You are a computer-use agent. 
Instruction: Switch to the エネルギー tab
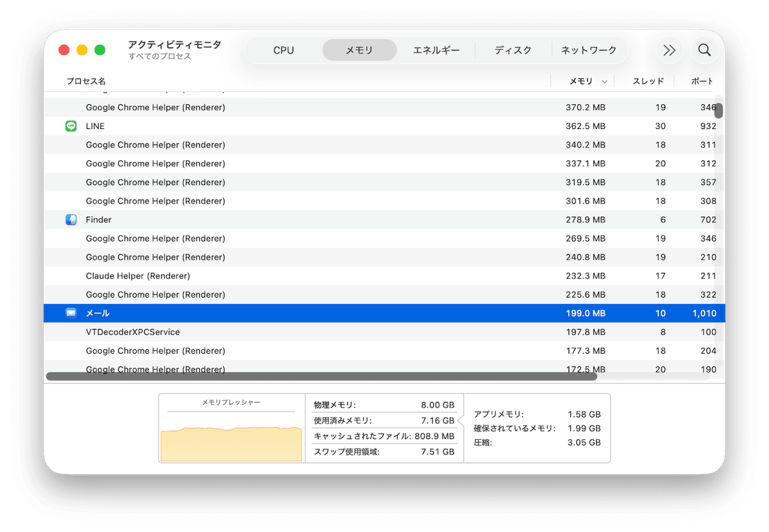[x=436, y=50]
